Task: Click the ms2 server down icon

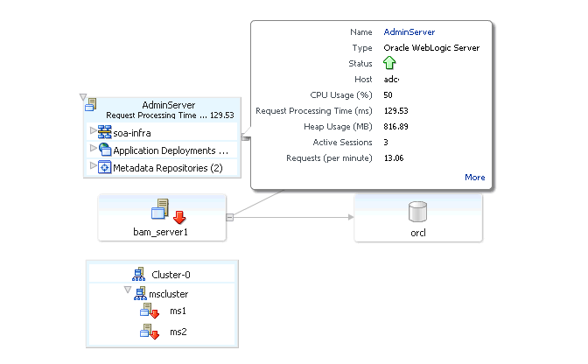Action: coord(150,332)
